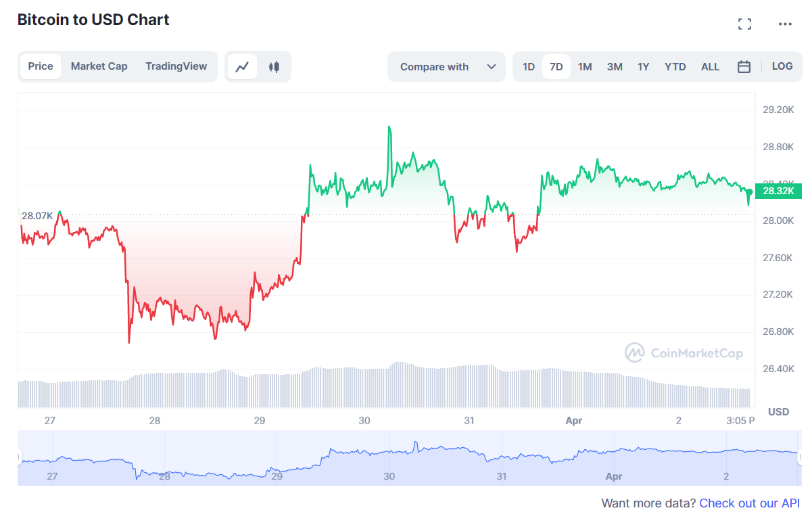Switch to line chart view icon

(242, 66)
